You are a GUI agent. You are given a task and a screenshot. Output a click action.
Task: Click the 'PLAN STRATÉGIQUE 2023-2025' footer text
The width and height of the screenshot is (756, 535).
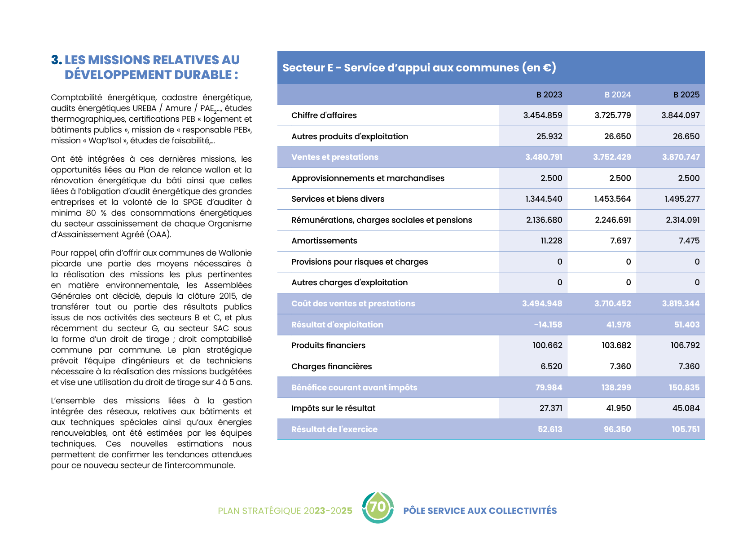point(285,511)
